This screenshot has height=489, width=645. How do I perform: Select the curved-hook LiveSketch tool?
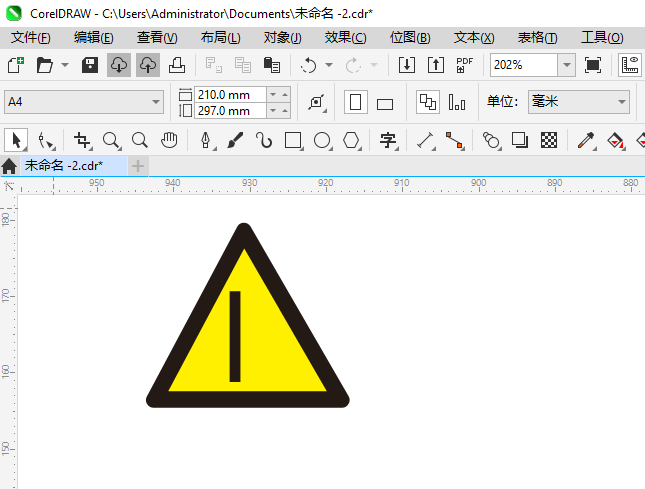264,140
